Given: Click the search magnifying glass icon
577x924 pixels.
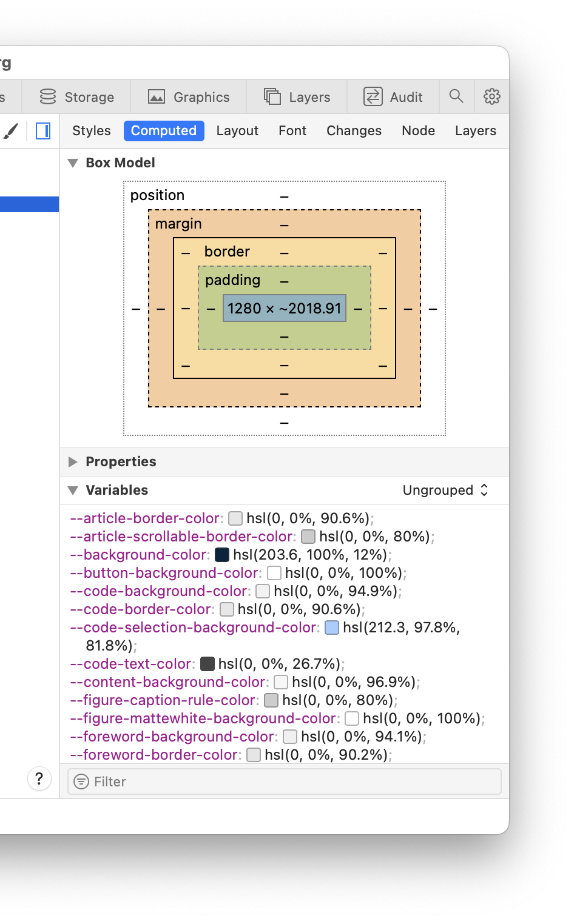Looking at the screenshot, I should pyautogui.click(x=456, y=96).
